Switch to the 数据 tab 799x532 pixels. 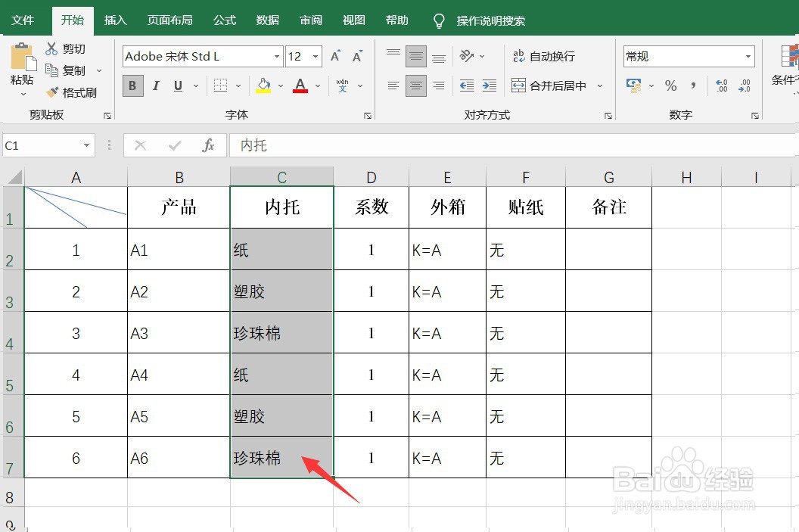click(268, 20)
